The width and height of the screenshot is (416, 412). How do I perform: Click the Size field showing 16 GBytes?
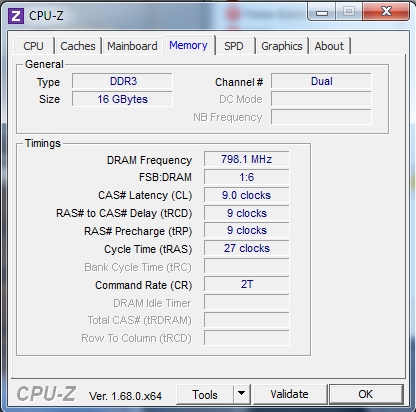click(x=122, y=99)
